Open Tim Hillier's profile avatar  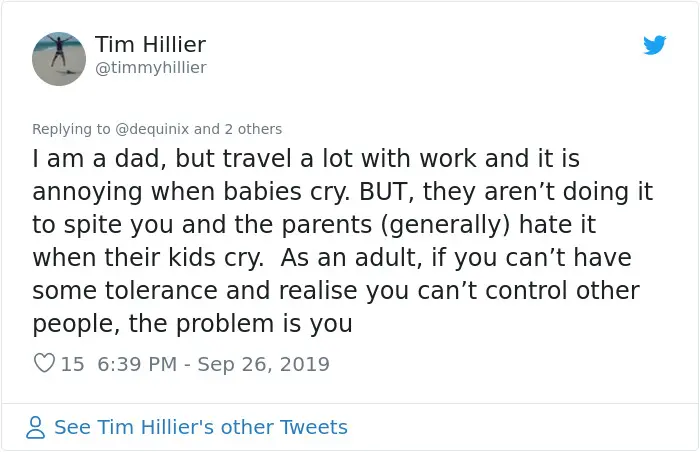pyautogui.click(x=58, y=59)
